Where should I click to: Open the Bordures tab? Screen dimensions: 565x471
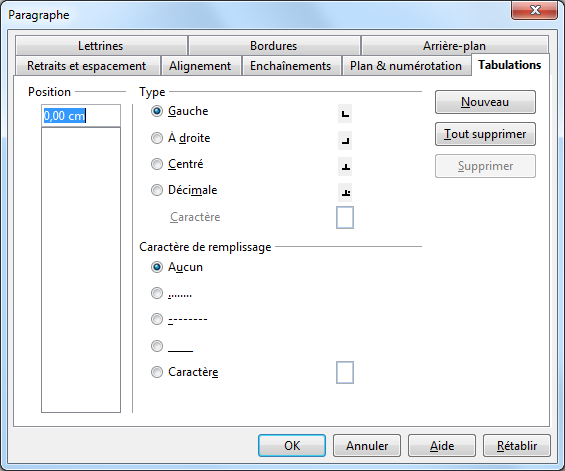click(x=274, y=46)
